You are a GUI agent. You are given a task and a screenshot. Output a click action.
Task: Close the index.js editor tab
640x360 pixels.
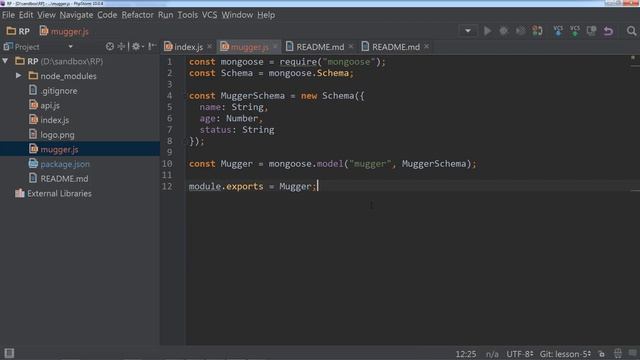[x=210, y=47]
